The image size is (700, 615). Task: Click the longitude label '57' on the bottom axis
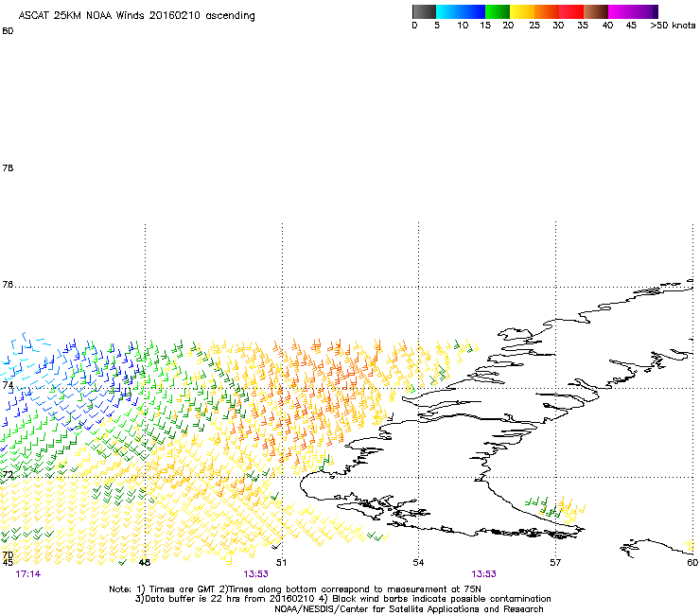tap(555, 563)
